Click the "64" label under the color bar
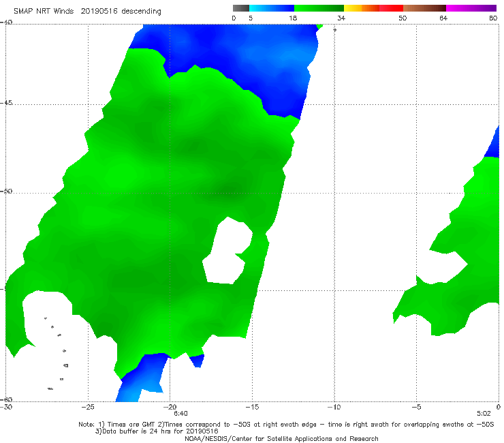Viewport: 504px width, 443px height. tap(443, 18)
